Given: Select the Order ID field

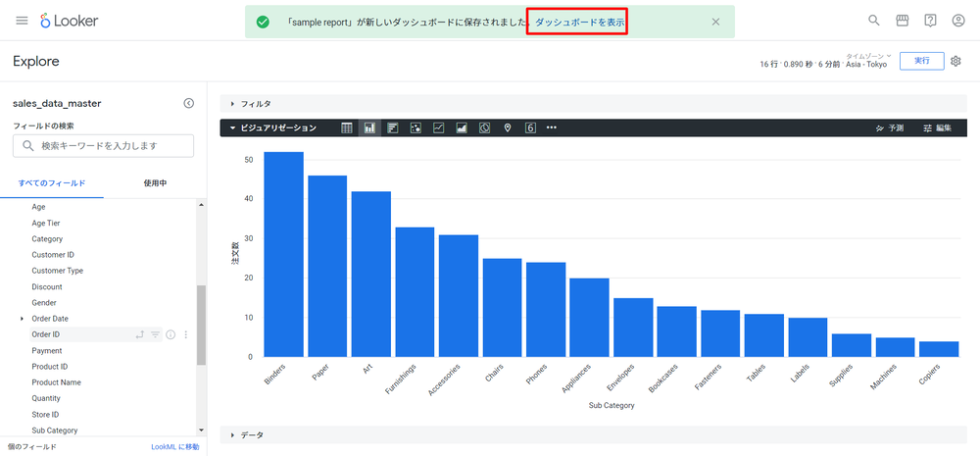Looking at the screenshot, I should 46,334.
